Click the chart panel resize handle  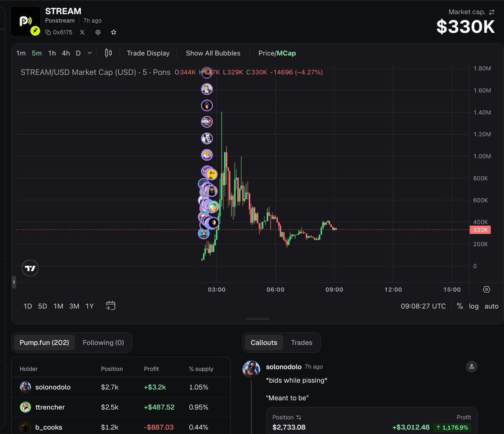[x=257, y=319]
